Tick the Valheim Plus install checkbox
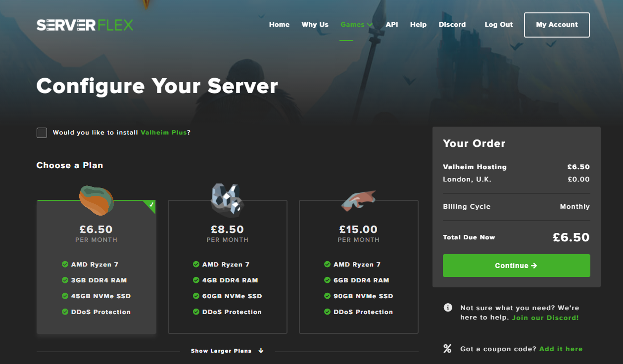The height and width of the screenshot is (364, 623). click(42, 133)
